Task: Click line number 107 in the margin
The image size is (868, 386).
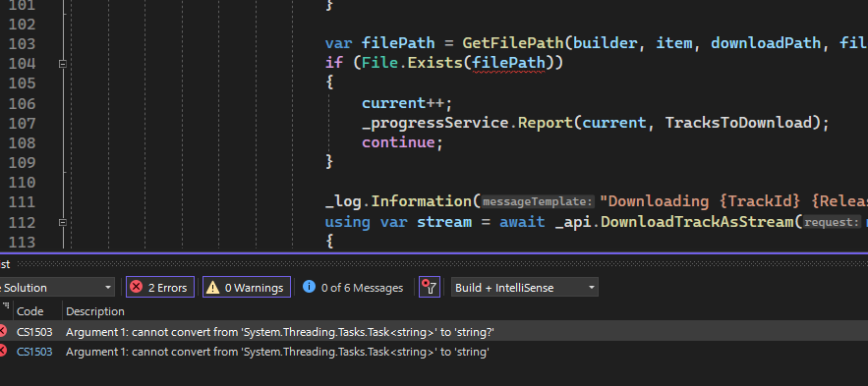Action: [x=22, y=123]
